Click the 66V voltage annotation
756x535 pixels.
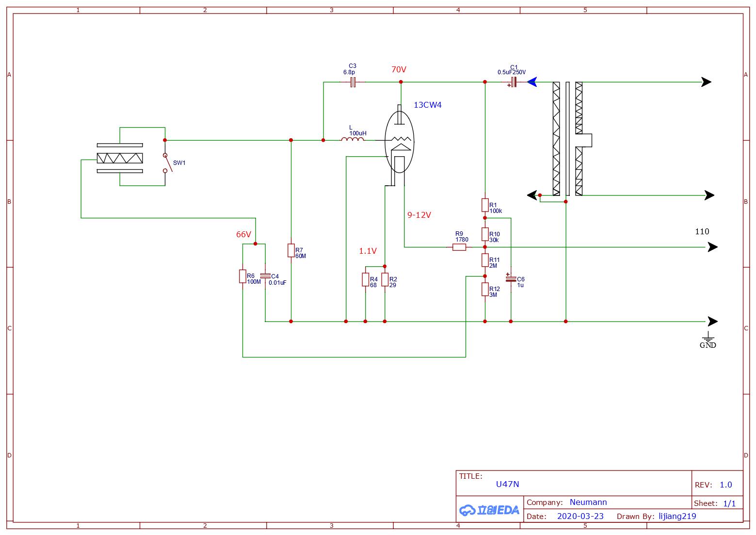(243, 234)
